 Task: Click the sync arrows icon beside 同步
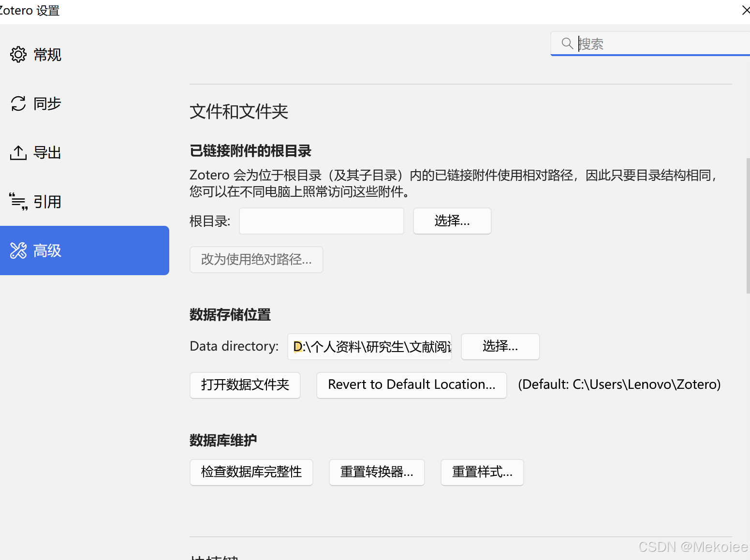click(x=18, y=103)
